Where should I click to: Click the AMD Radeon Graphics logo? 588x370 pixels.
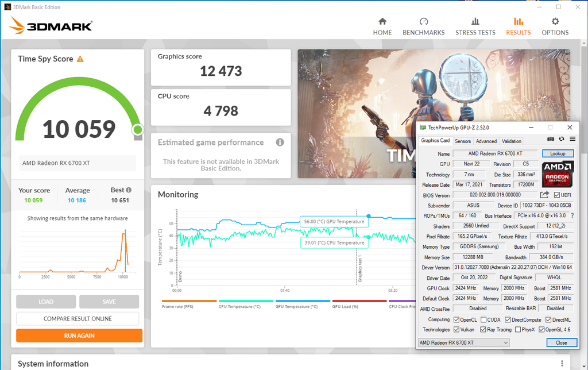[x=557, y=174]
